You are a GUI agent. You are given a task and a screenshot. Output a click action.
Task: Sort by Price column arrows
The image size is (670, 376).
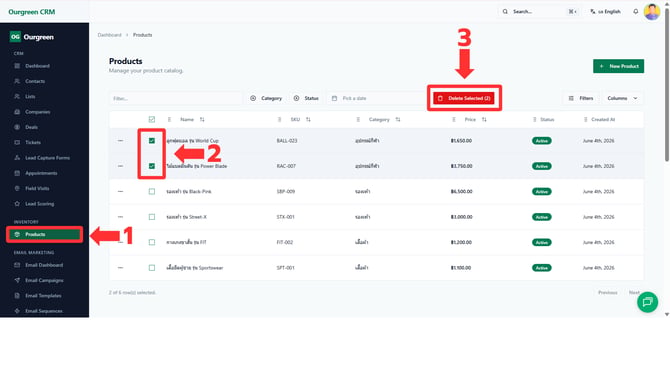tap(484, 120)
